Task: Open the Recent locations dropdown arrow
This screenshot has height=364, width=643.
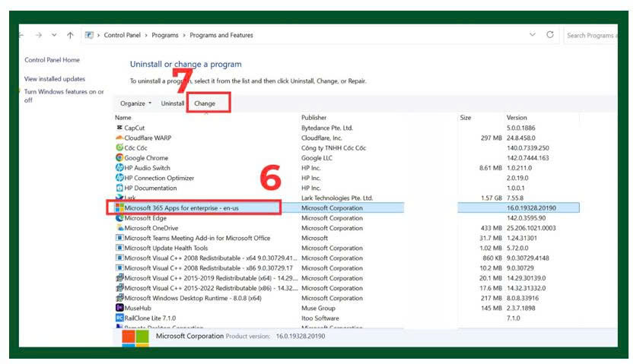Action: [x=54, y=35]
